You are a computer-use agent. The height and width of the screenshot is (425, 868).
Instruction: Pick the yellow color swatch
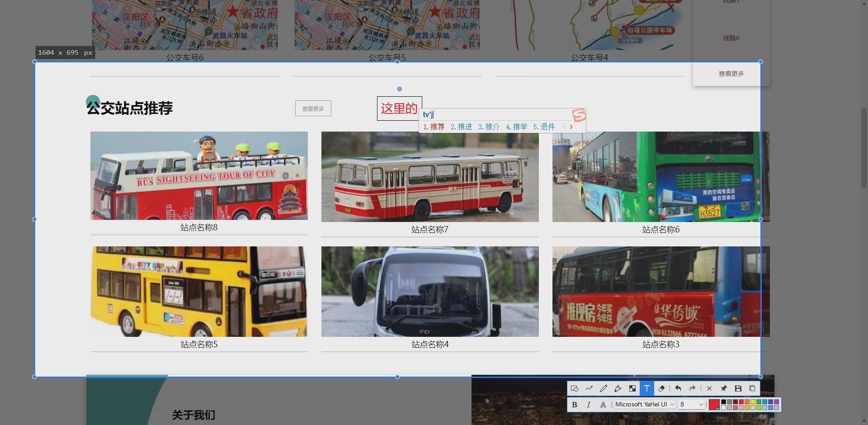click(753, 401)
